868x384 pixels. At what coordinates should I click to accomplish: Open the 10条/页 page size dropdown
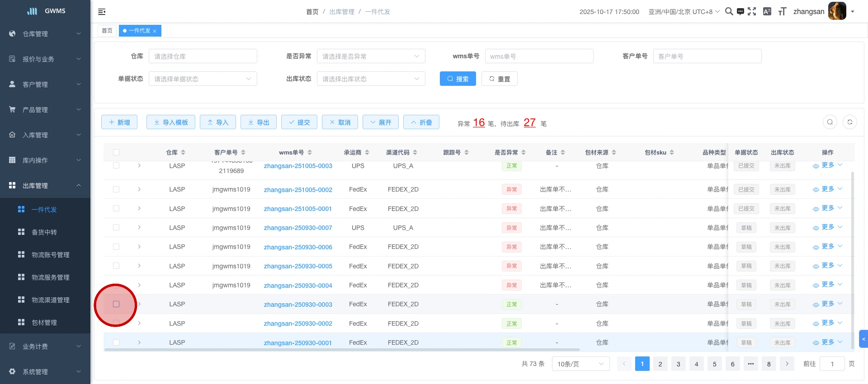(x=580, y=364)
